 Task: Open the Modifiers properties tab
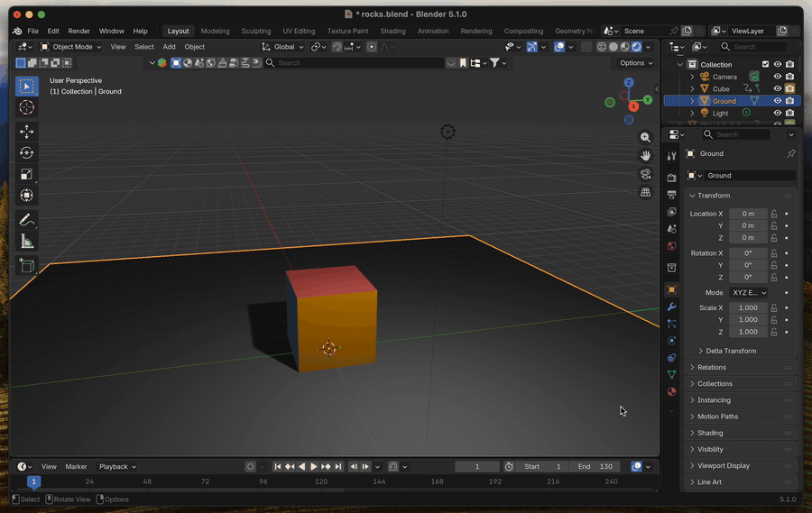point(671,307)
